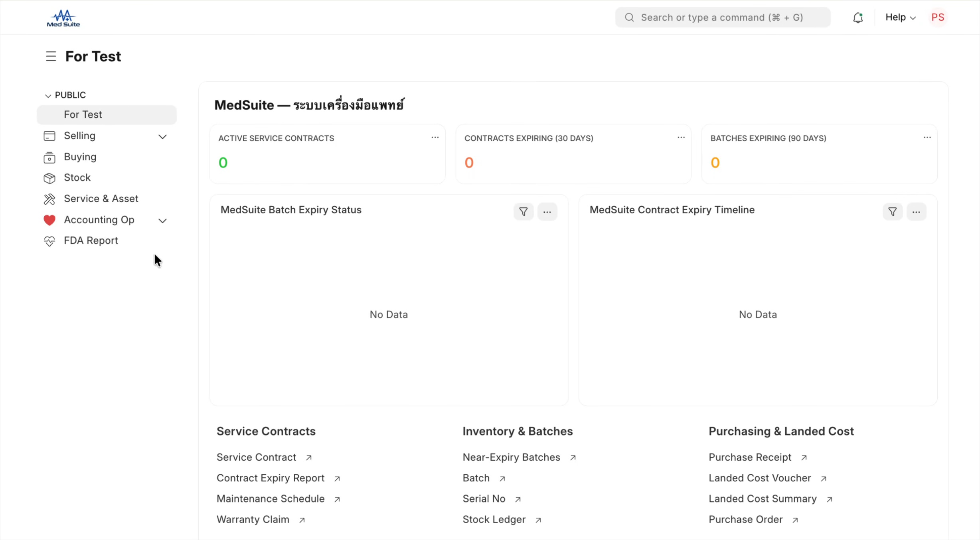Open the Service & Asset workspace
This screenshot has height=540, width=980.
[101, 199]
